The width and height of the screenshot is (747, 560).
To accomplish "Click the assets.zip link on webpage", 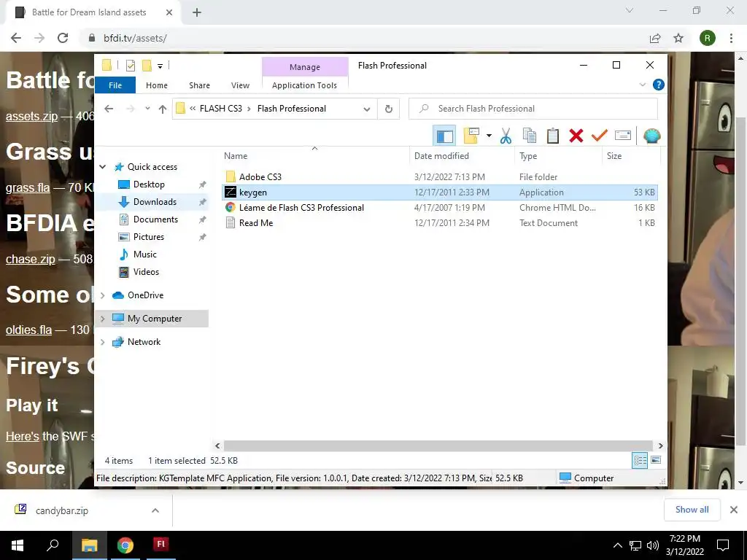I will 31,116.
